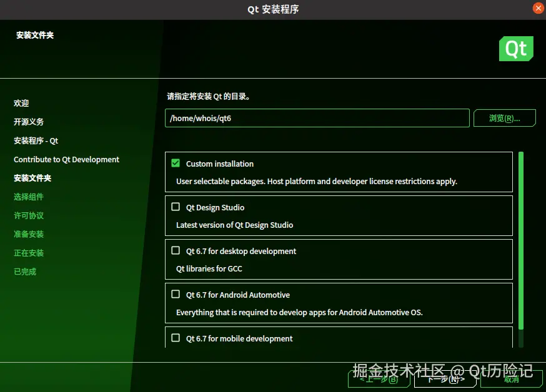This screenshot has height=392, width=546.
Task: Click Android Automotive OS description text
Action: point(299,312)
